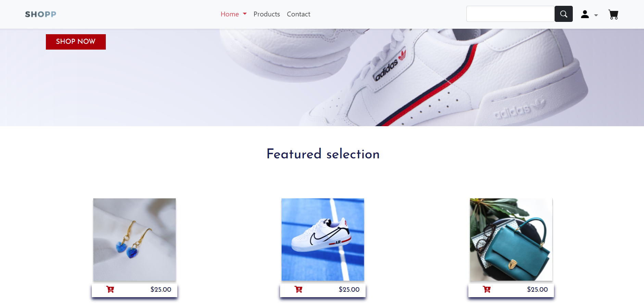Click the SHOP NOW button
The height and width of the screenshot is (303, 644).
76,42
